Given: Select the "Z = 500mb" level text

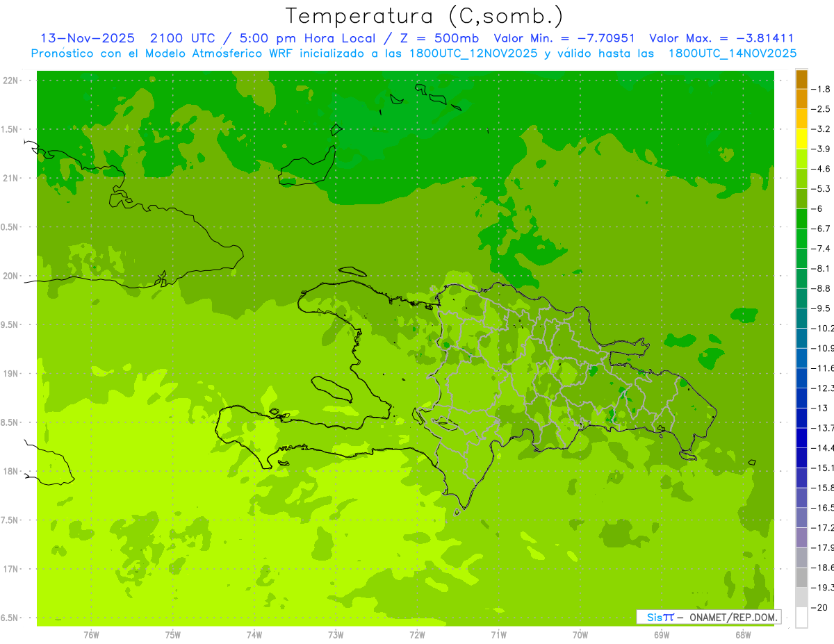Looking at the screenshot, I should point(439,38).
